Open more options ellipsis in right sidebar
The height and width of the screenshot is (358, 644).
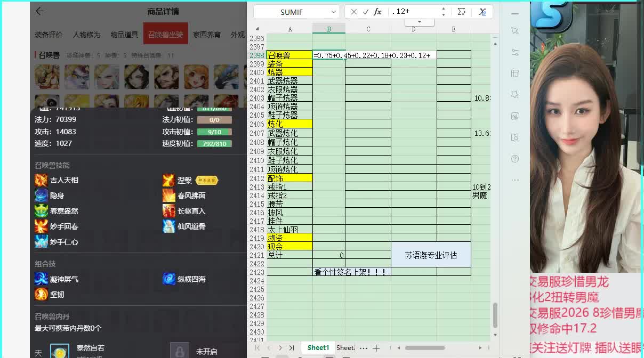tap(514, 180)
